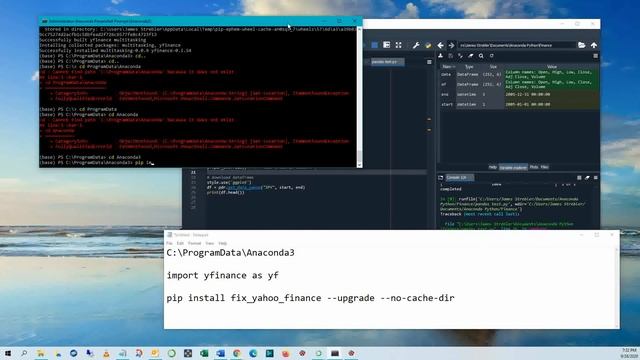Open File Explorer from the taskbar
Image resolution: width=640 pixels, height=360 pixels.
point(40,353)
